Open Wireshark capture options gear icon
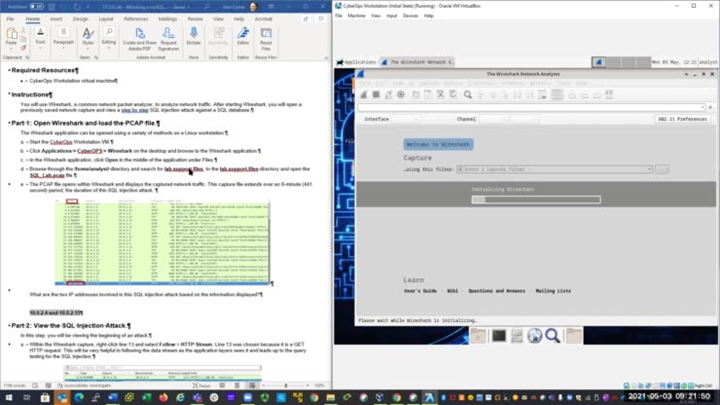This screenshot has width=720, height=405. coord(401,95)
